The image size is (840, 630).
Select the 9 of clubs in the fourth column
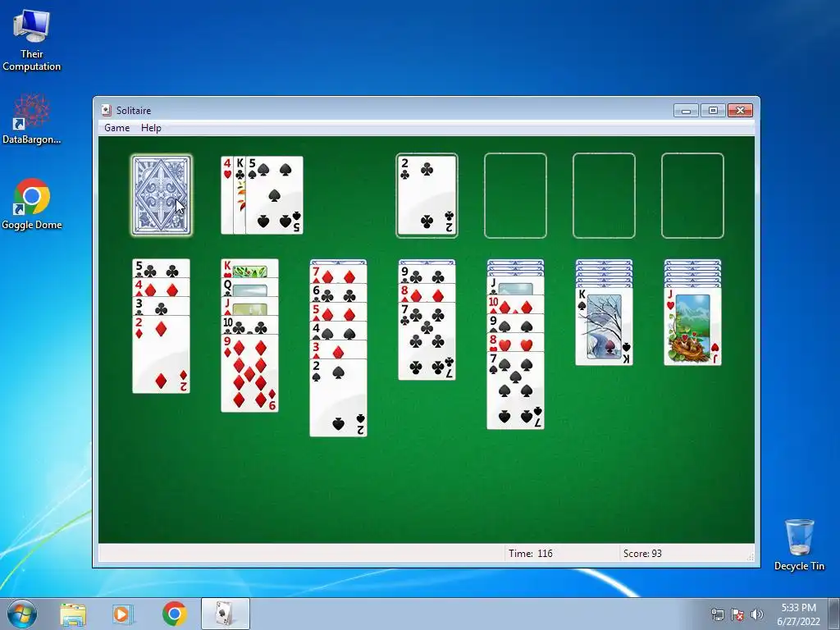click(427, 274)
